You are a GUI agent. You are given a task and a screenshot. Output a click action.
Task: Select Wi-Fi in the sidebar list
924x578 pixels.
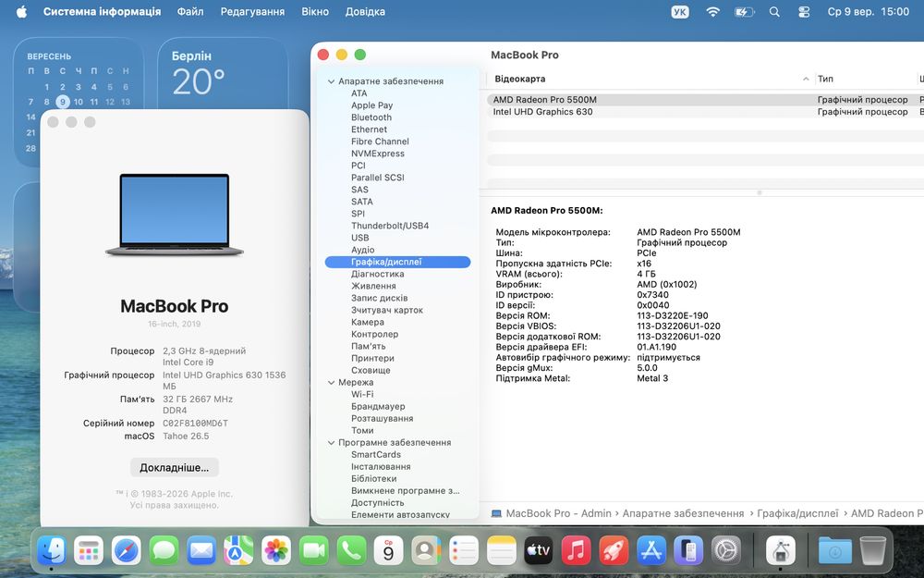362,395
